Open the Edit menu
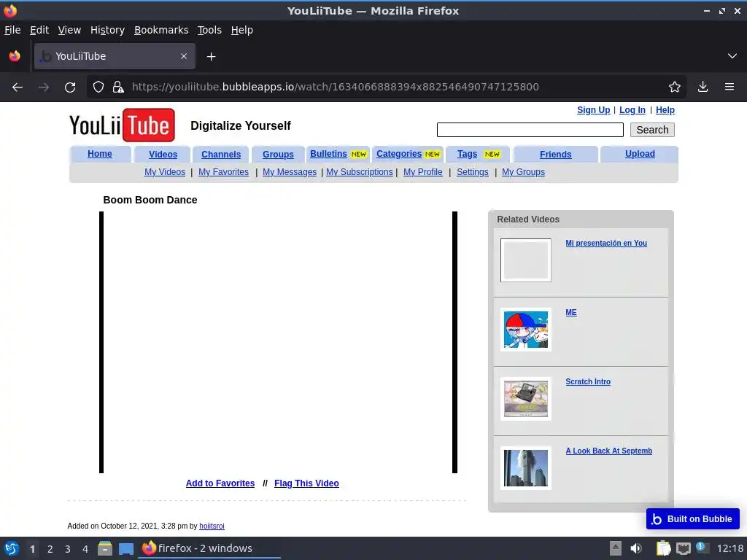Viewport: 747px width, 560px height. [x=39, y=30]
